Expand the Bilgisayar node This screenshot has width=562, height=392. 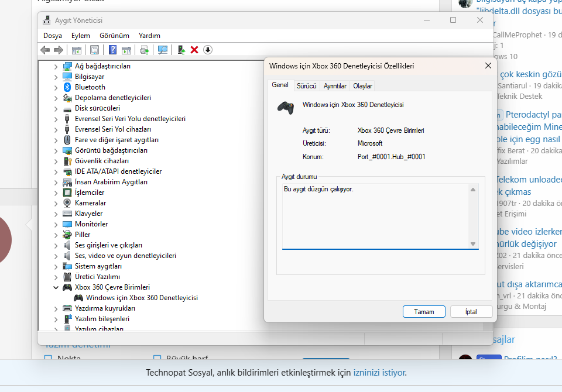[56, 77]
